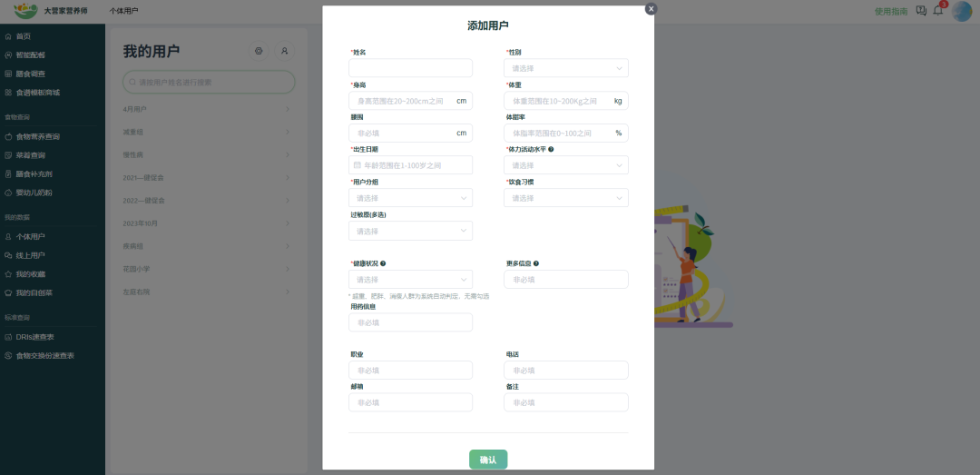The image size is (980, 475).
Task: Click the 食谱模板商城 grid icon
Action: [x=8, y=93]
